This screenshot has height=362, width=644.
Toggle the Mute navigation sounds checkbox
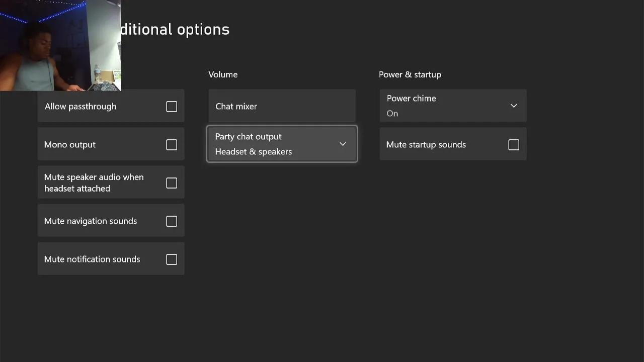(x=172, y=221)
